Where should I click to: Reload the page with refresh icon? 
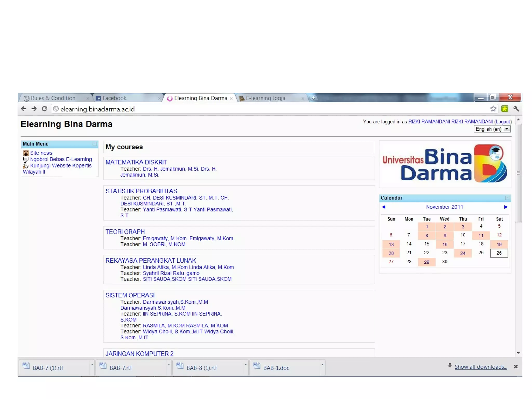coord(44,109)
